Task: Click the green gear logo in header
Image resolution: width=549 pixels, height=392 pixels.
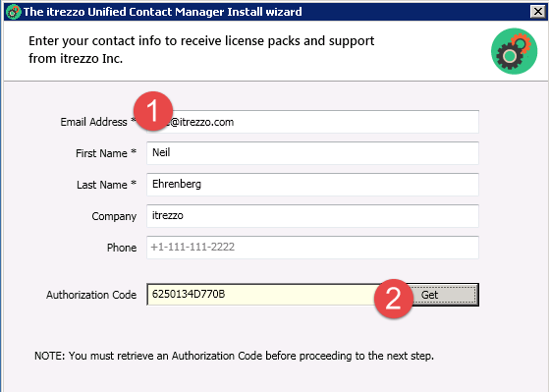Action: coord(514,51)
